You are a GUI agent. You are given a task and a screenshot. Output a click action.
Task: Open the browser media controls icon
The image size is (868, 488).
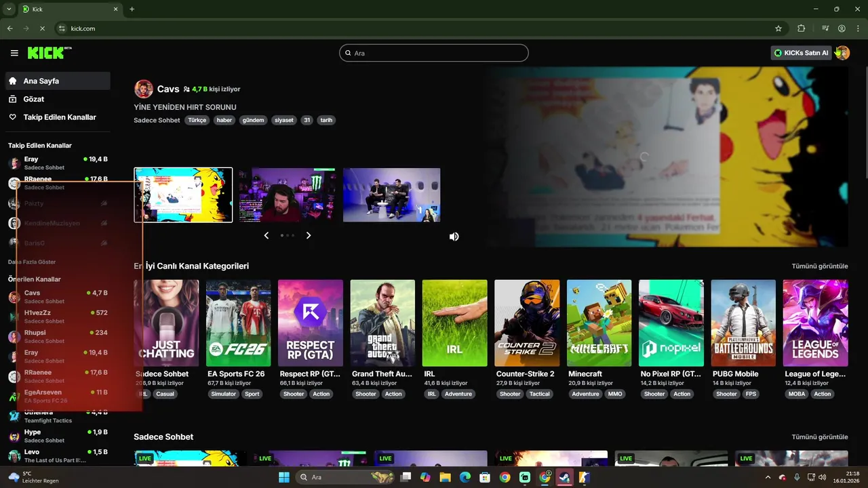[825, 28]
